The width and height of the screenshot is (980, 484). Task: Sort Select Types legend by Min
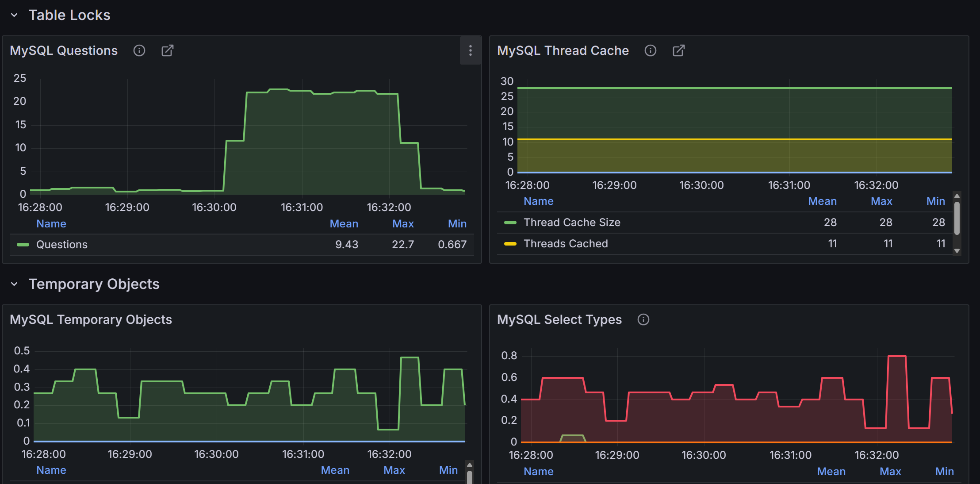pyautogui.click(x=945, y=472)
